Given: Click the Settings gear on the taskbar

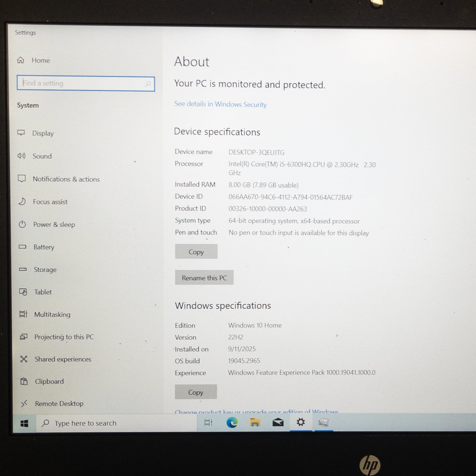Looking at the screenshot, I should 301,422.
